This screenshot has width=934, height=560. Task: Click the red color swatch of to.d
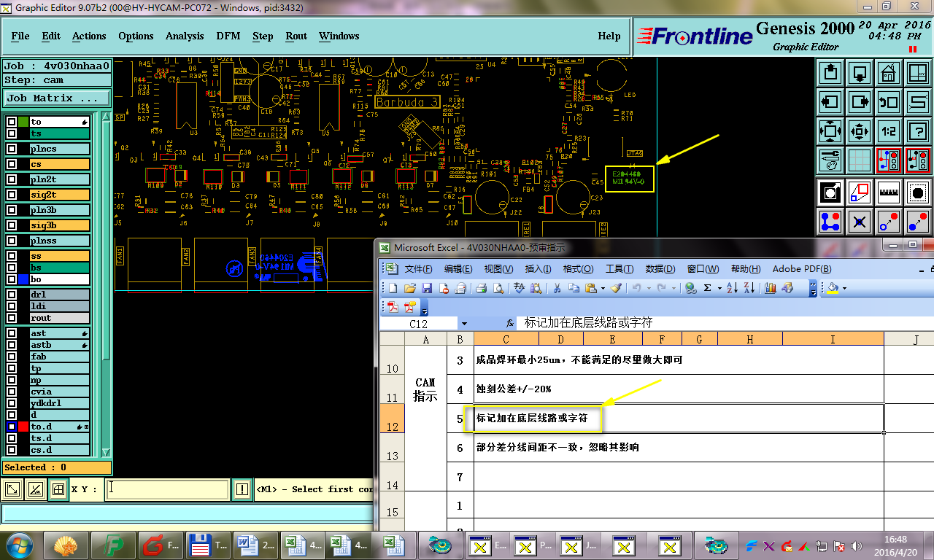[x=23, y=427]
